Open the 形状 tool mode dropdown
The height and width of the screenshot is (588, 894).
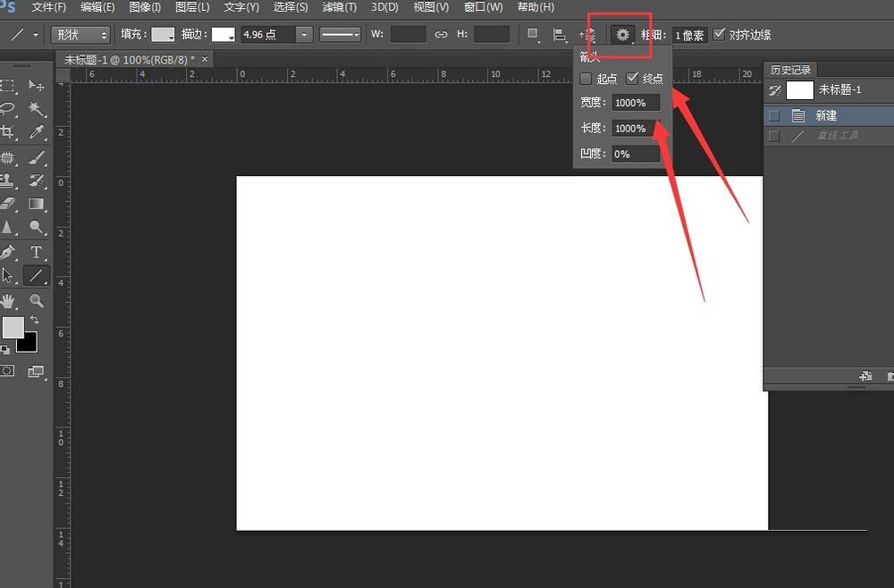79,34
